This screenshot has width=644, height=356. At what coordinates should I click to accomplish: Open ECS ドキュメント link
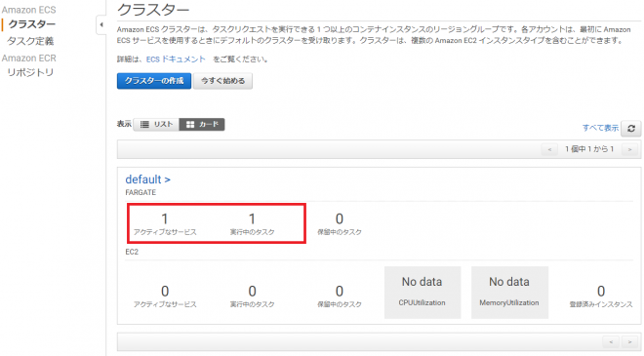click(176, 59)
